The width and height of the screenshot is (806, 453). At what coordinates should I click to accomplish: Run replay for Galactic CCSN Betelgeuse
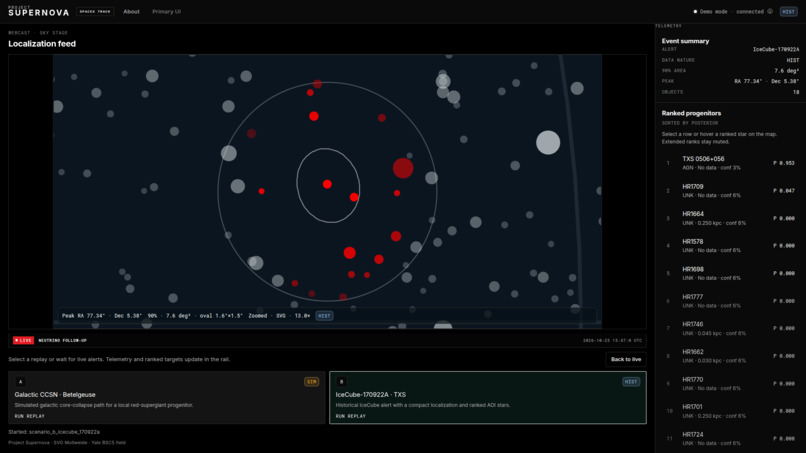29,416
